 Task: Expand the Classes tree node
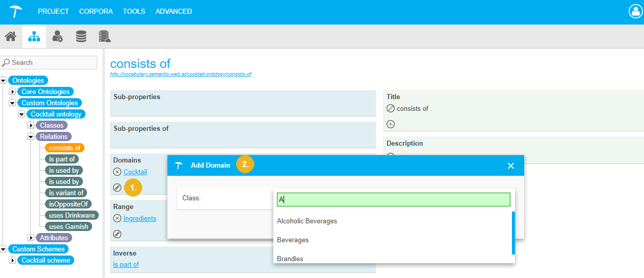click(x=31, y=125)
